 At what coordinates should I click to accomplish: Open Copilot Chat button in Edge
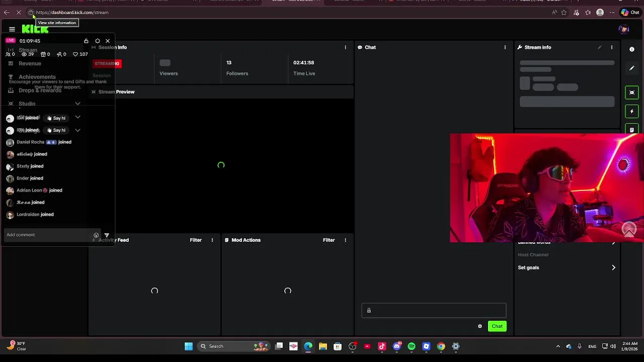630,13
